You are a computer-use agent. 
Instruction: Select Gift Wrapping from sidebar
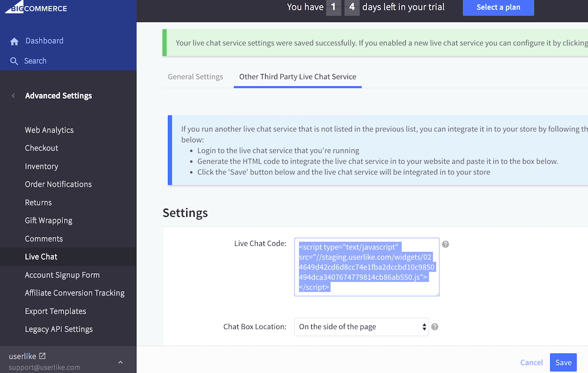click(48, 221)
